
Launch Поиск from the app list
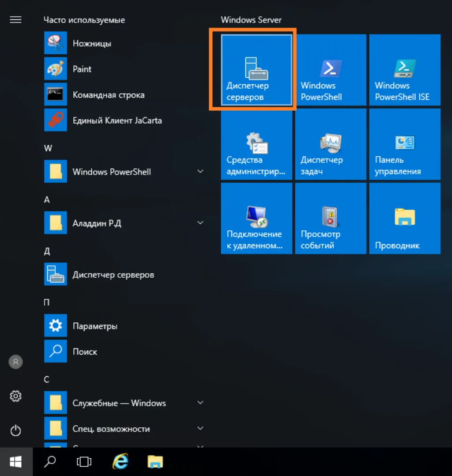point(124,351)
